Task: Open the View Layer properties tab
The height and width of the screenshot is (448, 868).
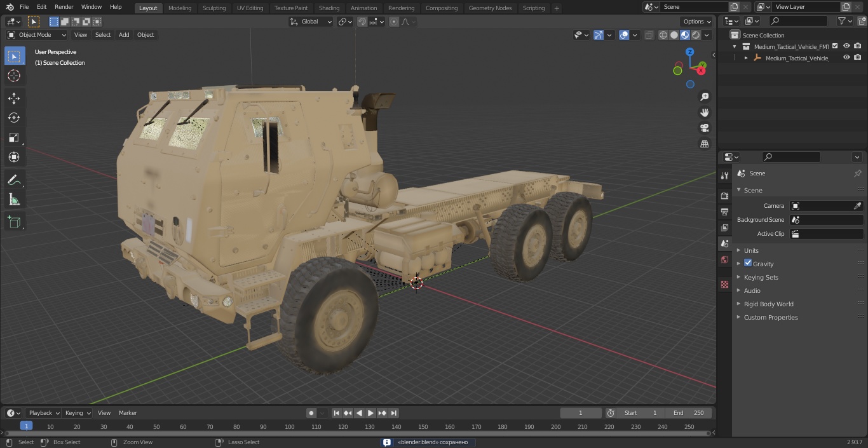Action: [724, 227]
